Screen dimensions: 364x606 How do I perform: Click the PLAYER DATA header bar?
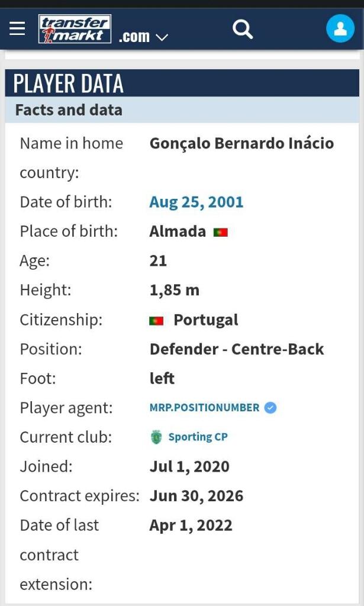click(x=182, y=83)
